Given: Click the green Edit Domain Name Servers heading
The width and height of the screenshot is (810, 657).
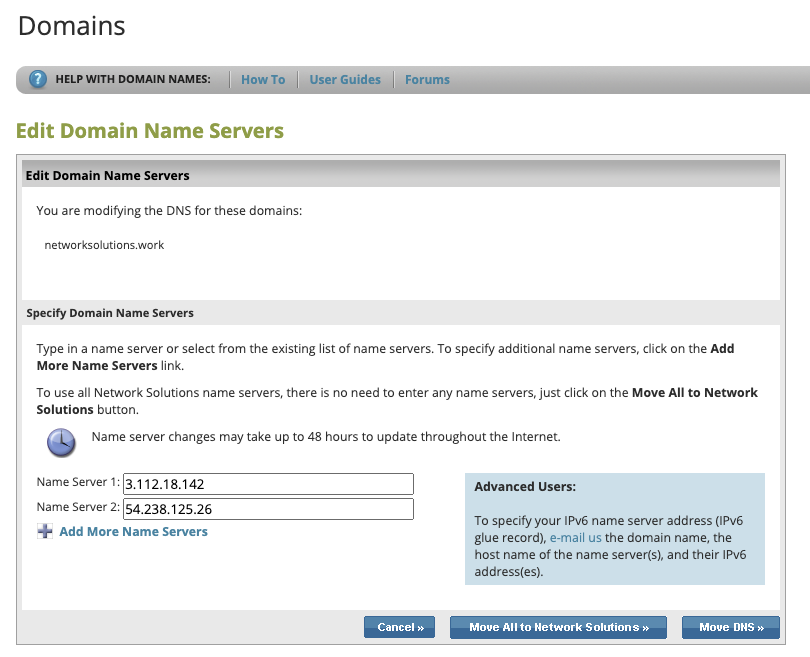Looking at the screenshot, I should [150, 131].
